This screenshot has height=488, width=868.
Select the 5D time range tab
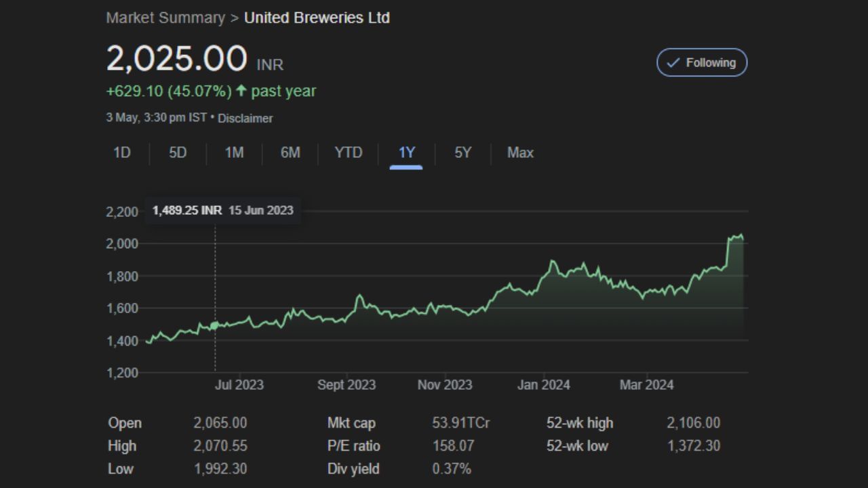coord(178,152)
